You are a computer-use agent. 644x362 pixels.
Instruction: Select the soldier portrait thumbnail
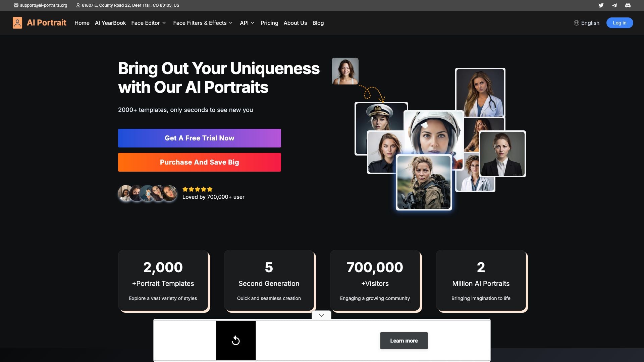tap(424, 182)
